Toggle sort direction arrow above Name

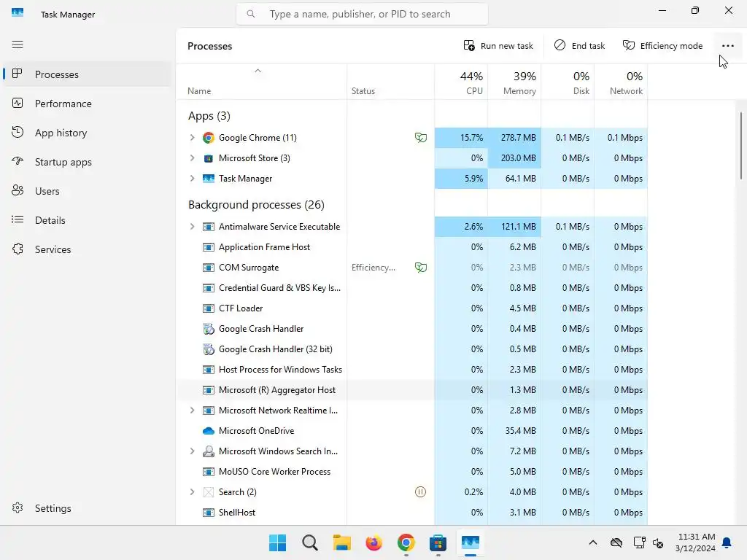[258, 71]
